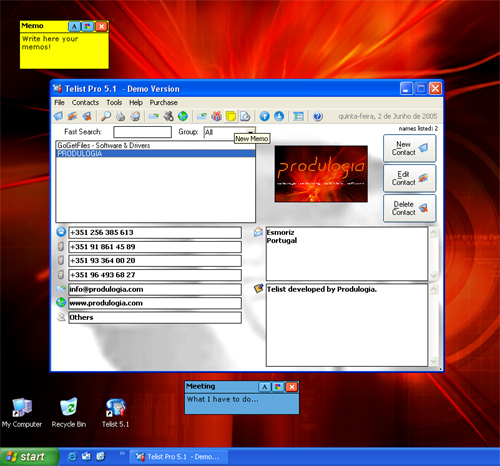
Task: Click the Delete Contact toolbar icon
Action: (x=87, y=116)
